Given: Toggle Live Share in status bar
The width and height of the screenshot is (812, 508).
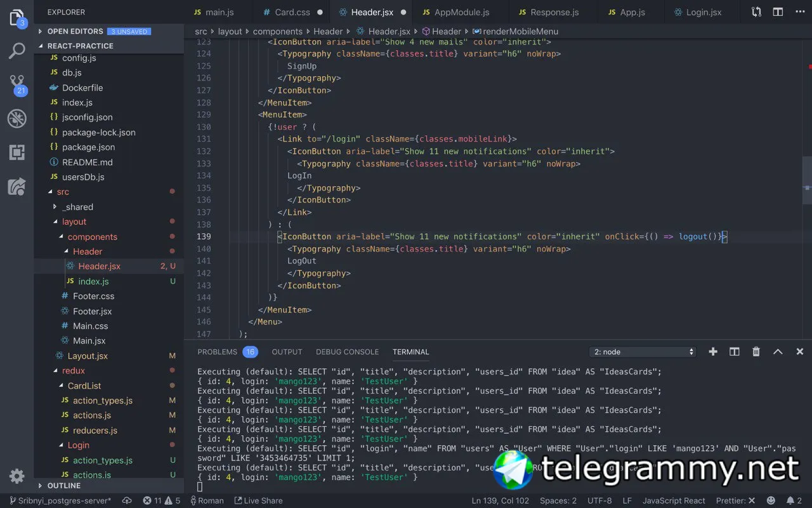Looking at the screenshot, I should [258, 500].
